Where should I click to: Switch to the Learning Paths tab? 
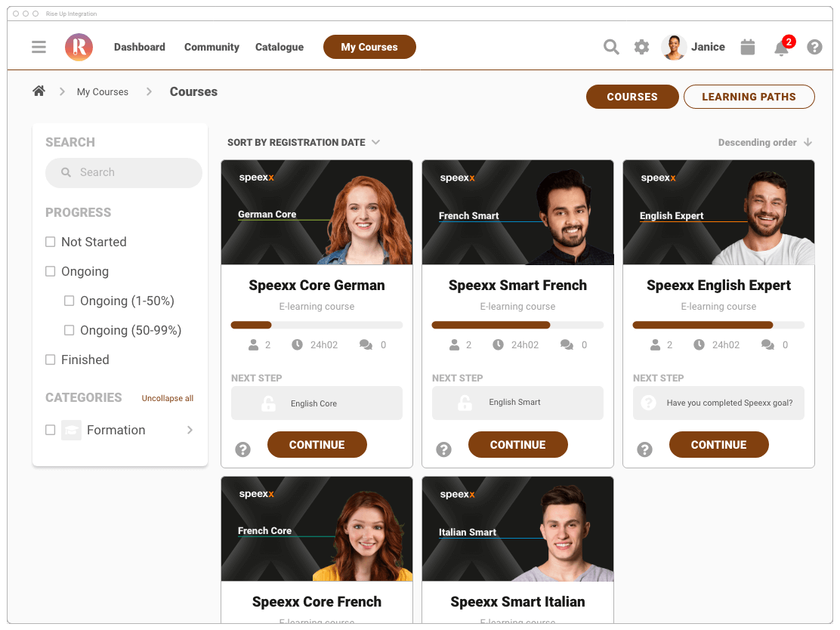pyautogui.click(x=749, y=97)
